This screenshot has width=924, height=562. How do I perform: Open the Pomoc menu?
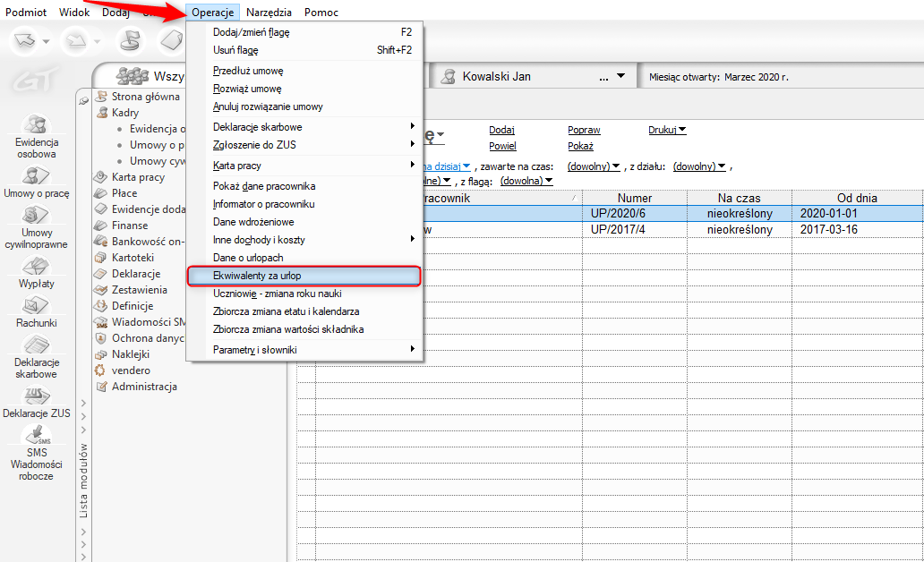(x=321, y=12)
